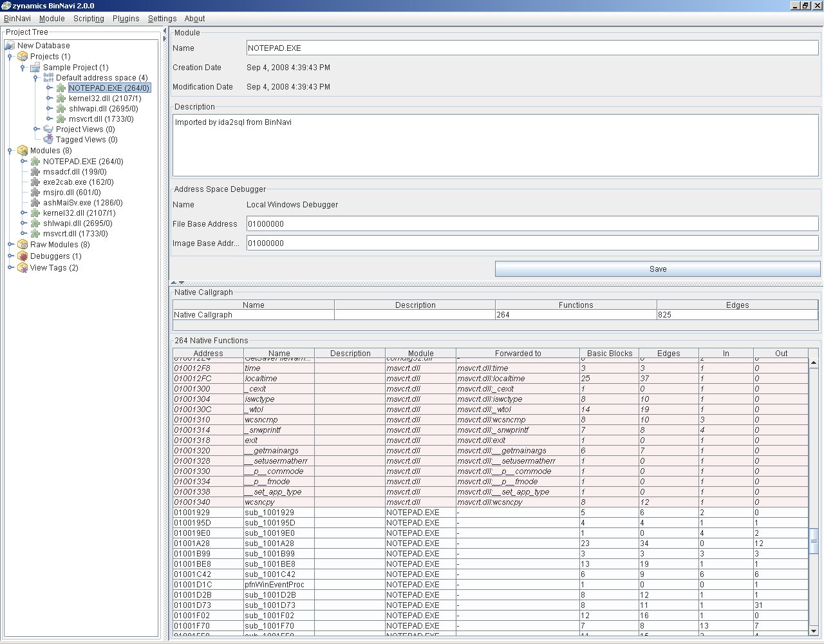Screen dimensions: 824x644
Task: Click the puzzle icon of kernel32.dll directly under Modules (8)
Action: point(35,213)
